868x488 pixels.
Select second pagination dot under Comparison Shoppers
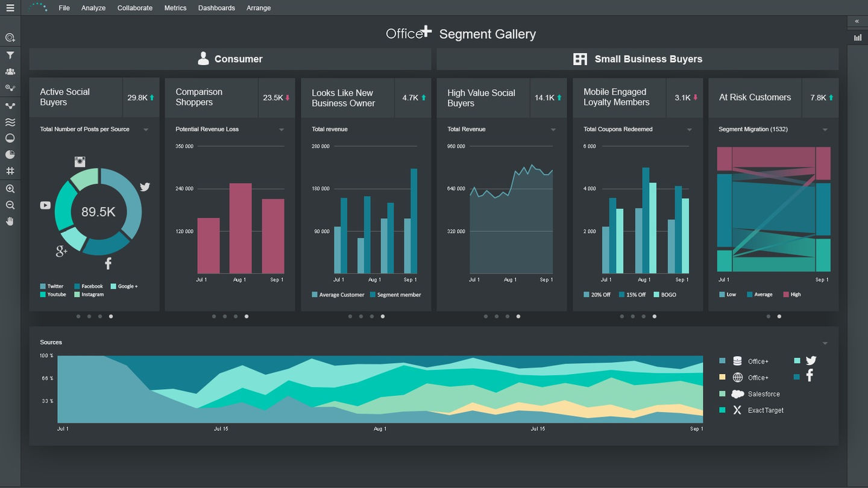[225, 316]
